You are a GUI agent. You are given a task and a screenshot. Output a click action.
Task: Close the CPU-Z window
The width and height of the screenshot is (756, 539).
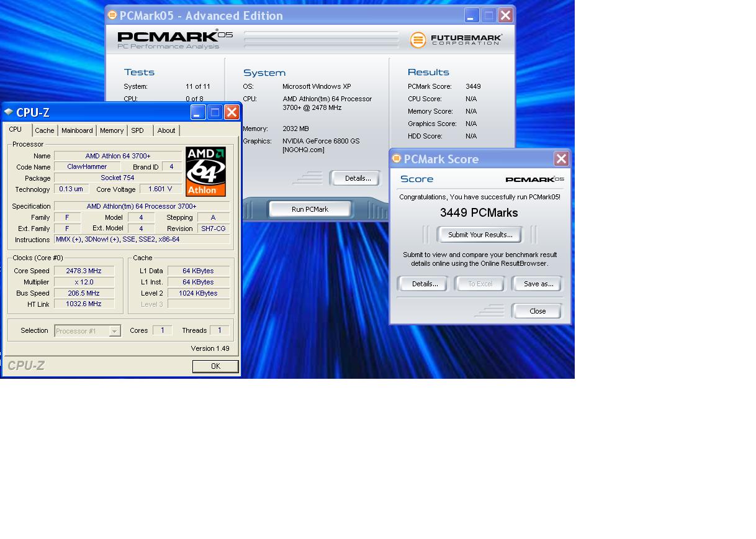point(232,112)
